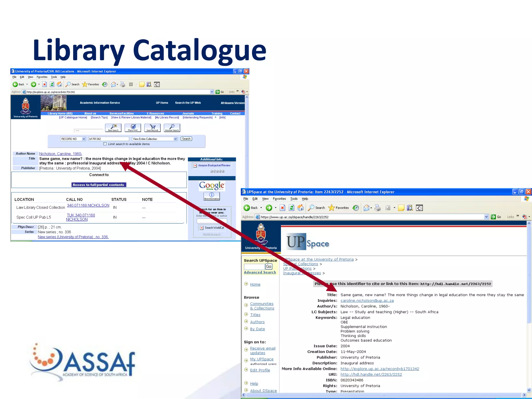The height and width of the screenshot is (399, 532).
Task: Open Favorites star in catalogue browser toolbar
Action: pyautogui.click(x=90, y=84)
